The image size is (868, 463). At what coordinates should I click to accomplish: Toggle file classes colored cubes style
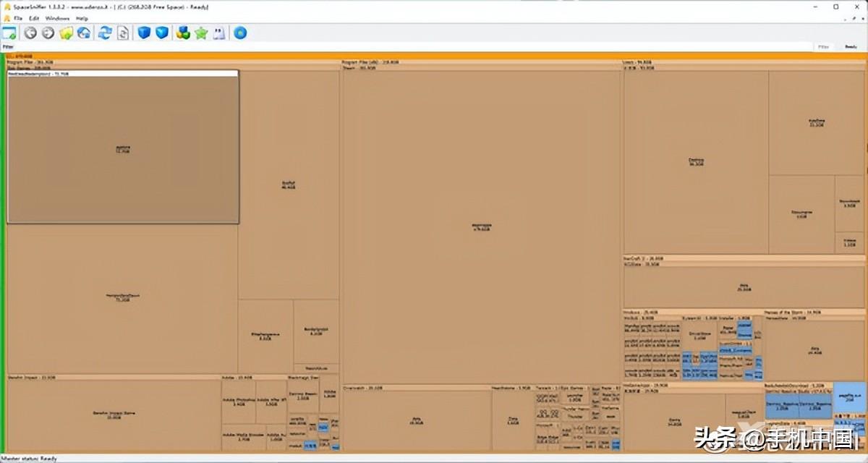tap(183, 33)
